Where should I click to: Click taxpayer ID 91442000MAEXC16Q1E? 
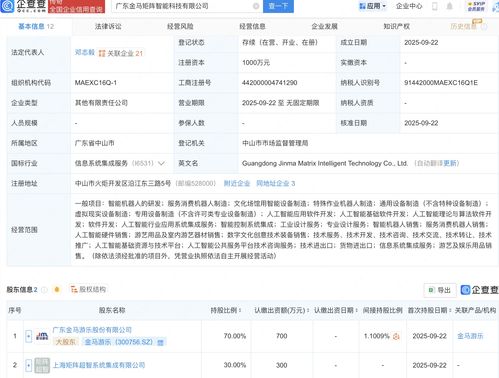[x=441, y=83]
